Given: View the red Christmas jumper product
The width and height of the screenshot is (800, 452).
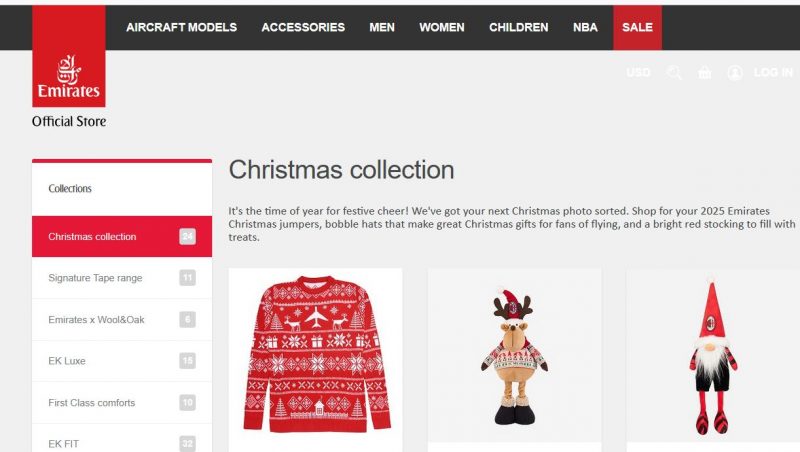Looking at the screenshot, I should coord(316,355).
